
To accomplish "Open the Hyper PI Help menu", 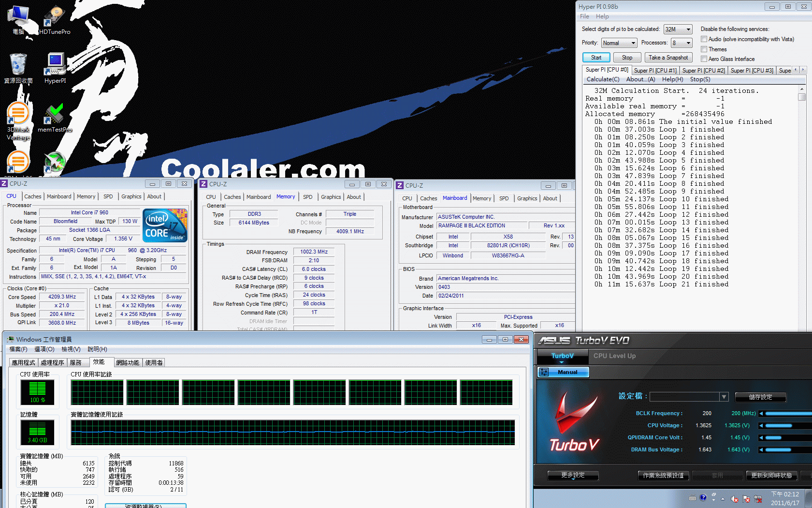I will pyautogui.click(x=602, y=16).
